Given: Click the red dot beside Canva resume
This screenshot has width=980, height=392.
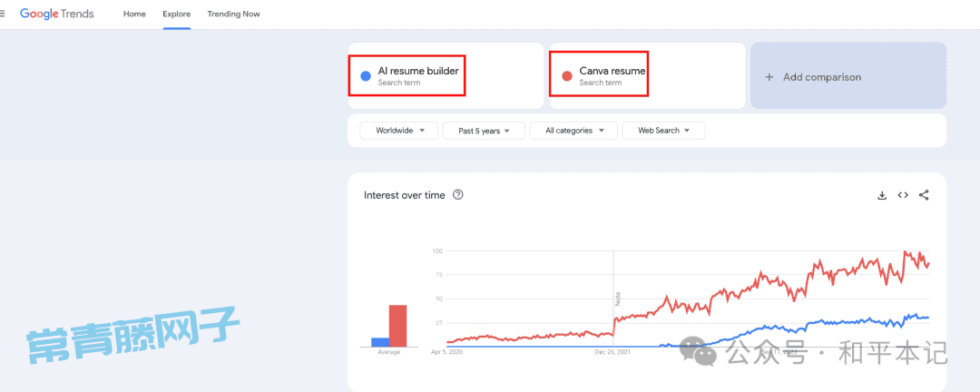Looking at the screenshot, I should click(x=567, y=76).
